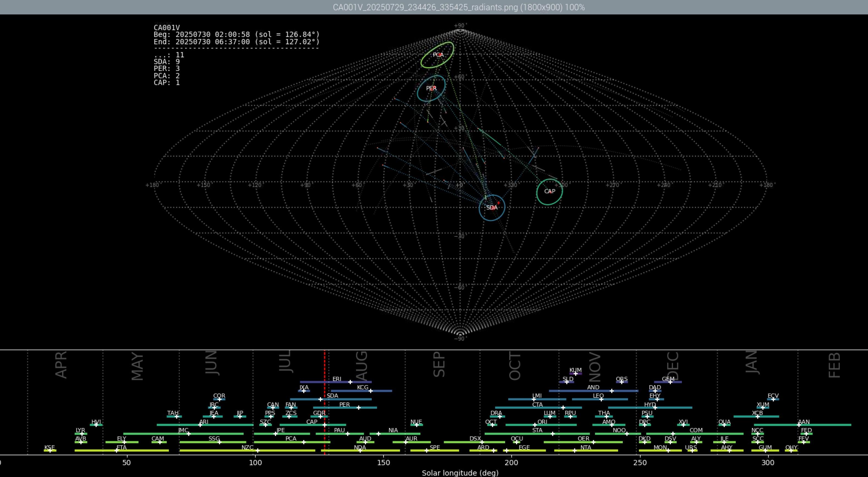Click the peak cross on the KUM bar
Screen dimensions: 868x477
(575, 374)
